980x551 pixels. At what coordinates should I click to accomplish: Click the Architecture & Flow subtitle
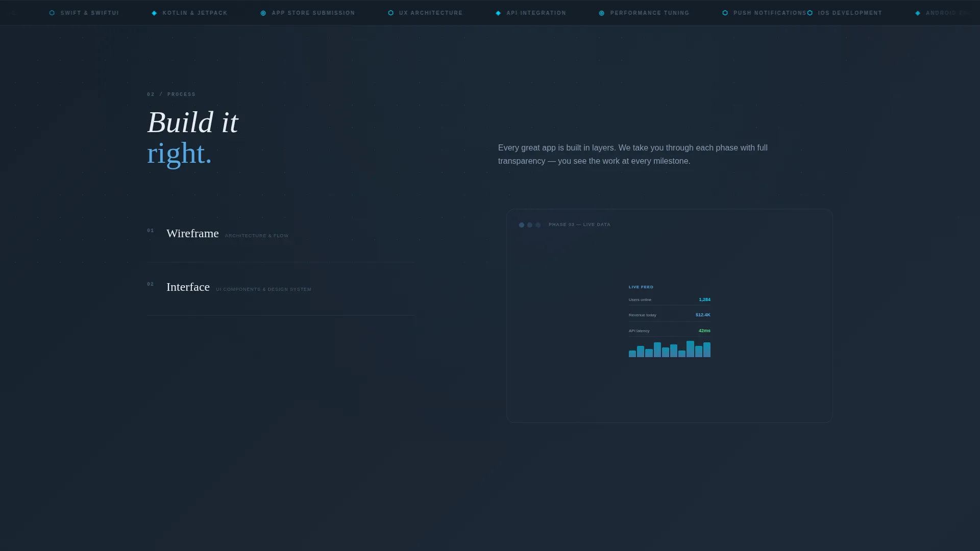[x=257, y=236]
